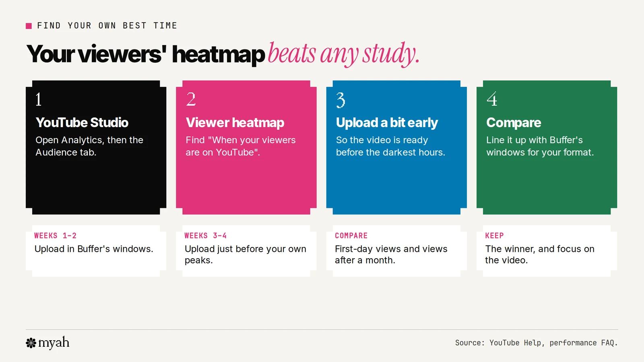The image size is (644, 362).
Task: Click the 'Source: YouTube Help, performance FAQ.' text
Action: [537, 343]
